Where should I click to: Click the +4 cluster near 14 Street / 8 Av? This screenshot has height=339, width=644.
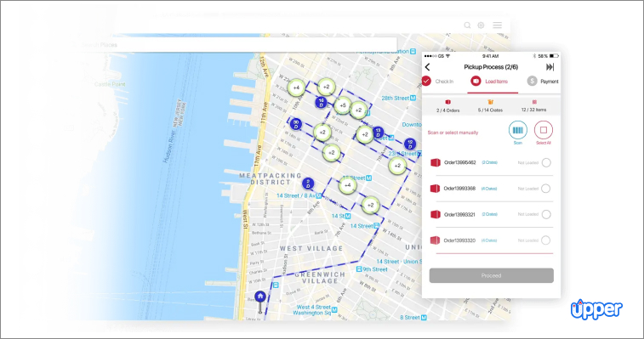point(347,185)
